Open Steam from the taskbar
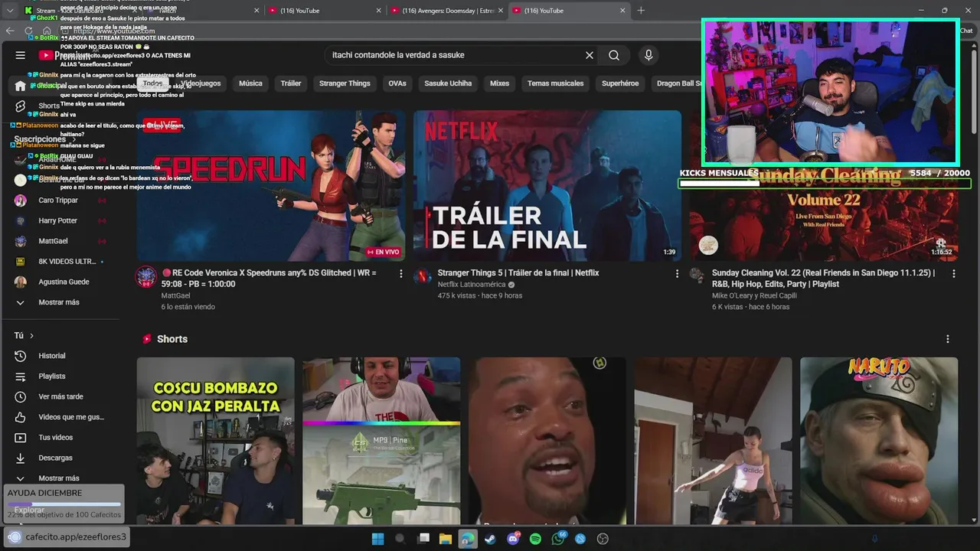 tap(490, 539)
